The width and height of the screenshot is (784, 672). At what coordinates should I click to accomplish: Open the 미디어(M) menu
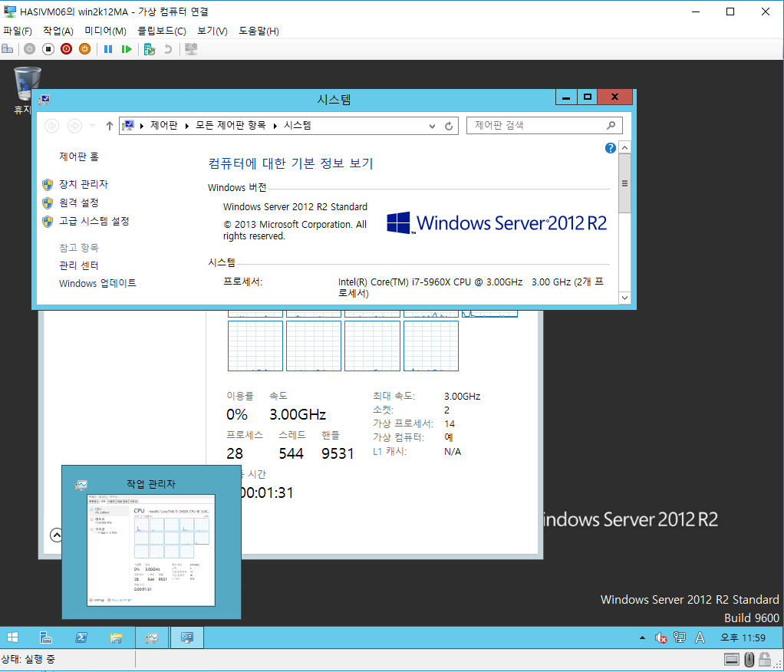tap(105, 31)
